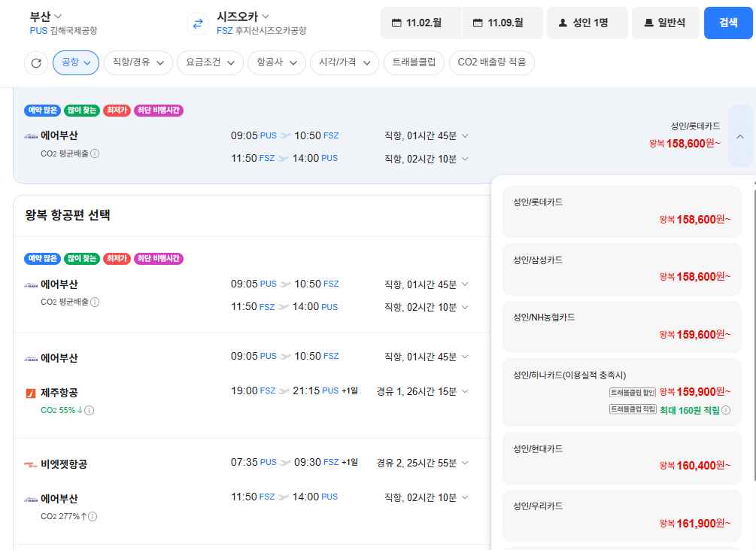Select 성인/삼성카드 fare option

click(621, 269)
